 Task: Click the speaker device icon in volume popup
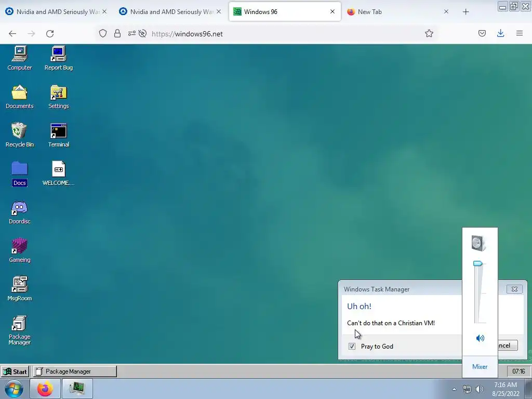point(478,243)
